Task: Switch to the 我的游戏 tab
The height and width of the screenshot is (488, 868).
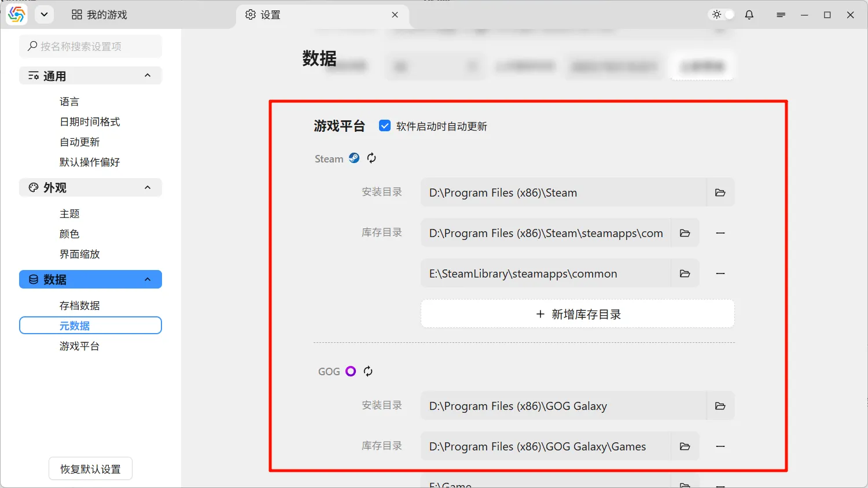Action: coord(100,15)
